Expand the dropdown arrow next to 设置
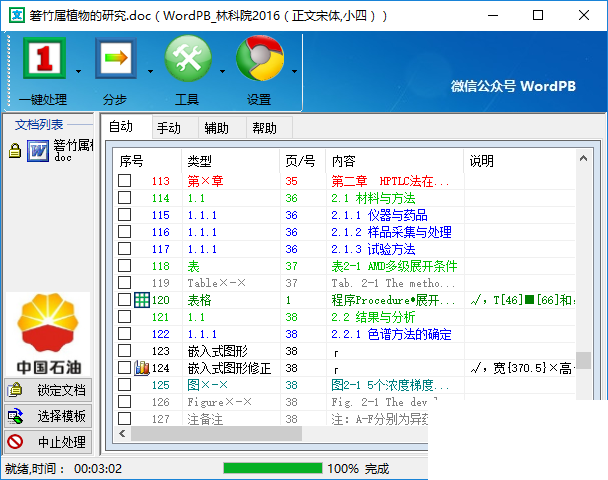 pyautogui.click(x=294, y=71)
